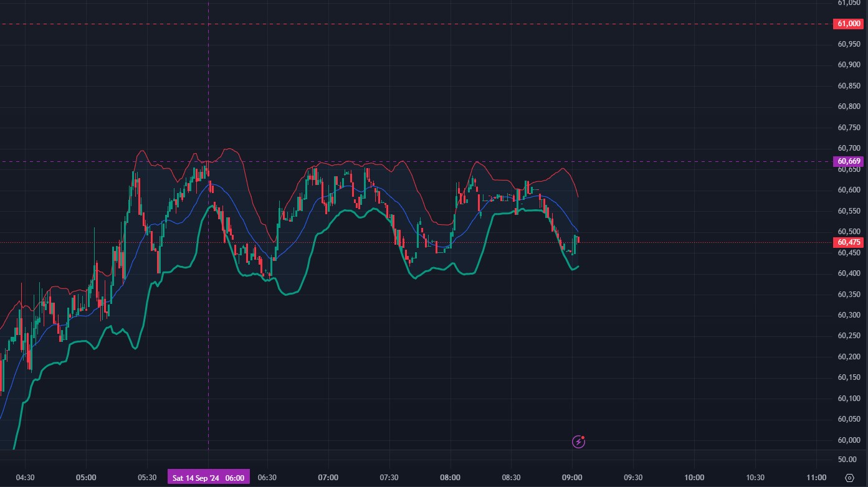Open chart settings hexagon icon at axis corner
868x487 pixels.
(x=850, y=478)
